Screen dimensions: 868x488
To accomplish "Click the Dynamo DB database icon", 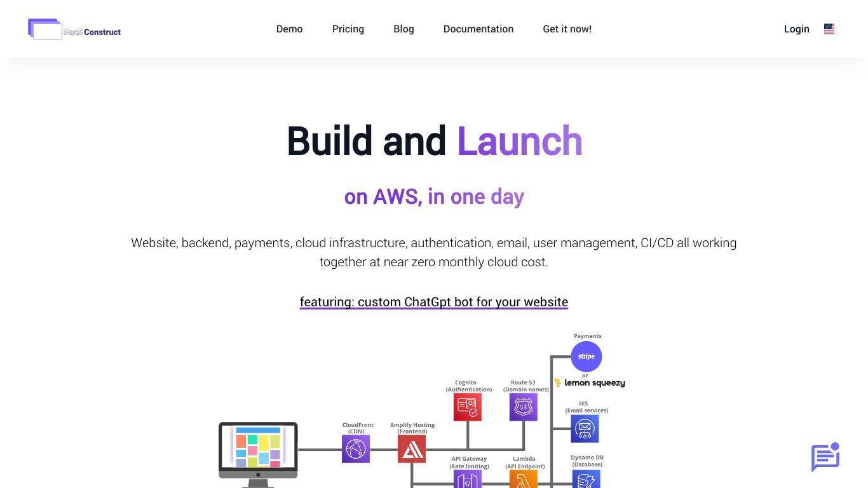I will (x=585, y=479).
